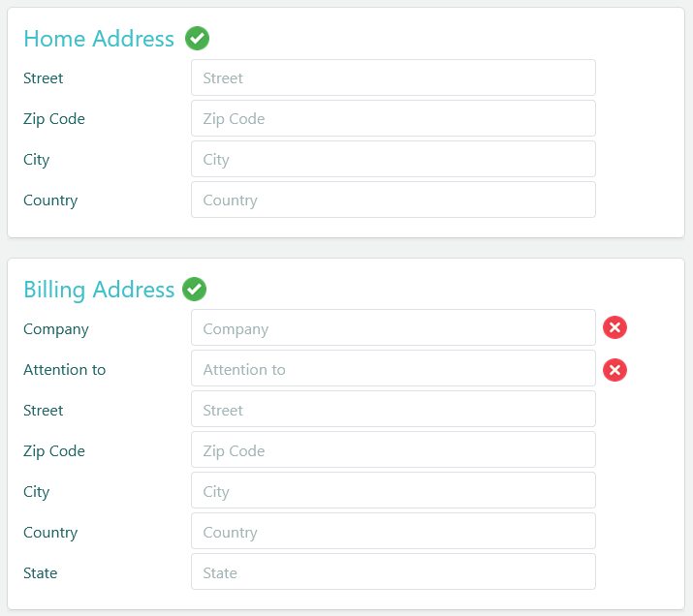Clear the Company field with red X
Viewport: 693px width, 616px height.
pos(614,327)
